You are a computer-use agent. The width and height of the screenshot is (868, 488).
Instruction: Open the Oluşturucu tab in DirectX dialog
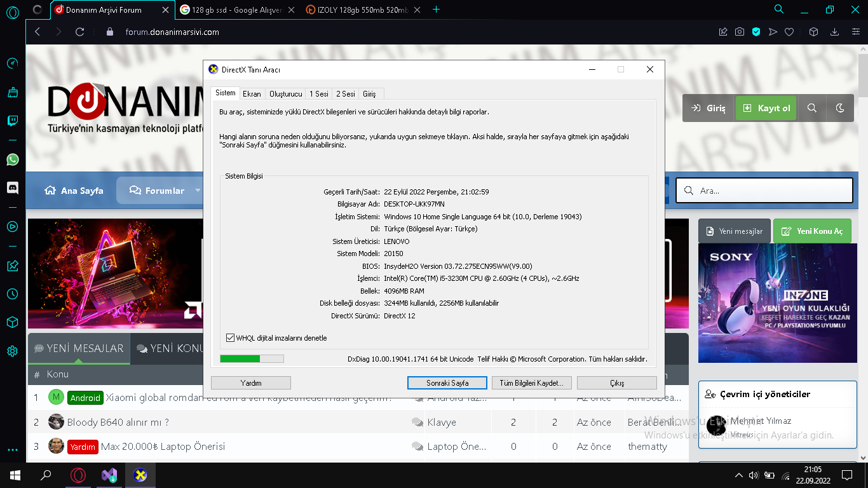pos(286,94)
